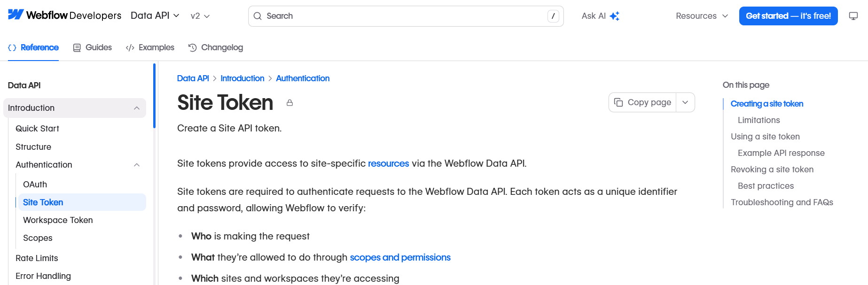The width and height of the screenshot is (868, 285).
Task: Click the Reference braces icon
Action: [12, 47]
